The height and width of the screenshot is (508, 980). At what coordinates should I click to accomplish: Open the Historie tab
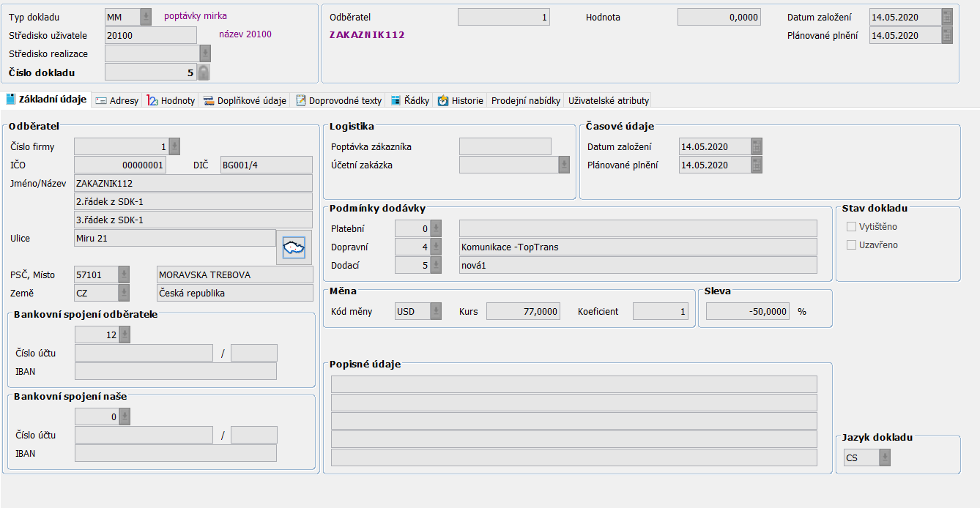click(461, 101)
